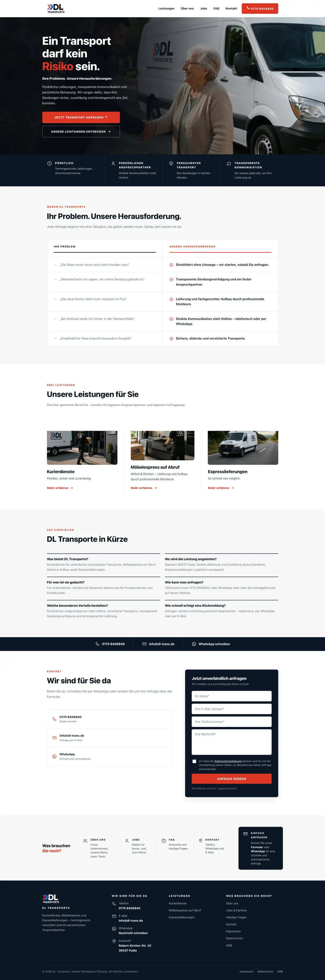
Task: Click Unsere Leistungen entdecken button
Action: click(81, 132)
